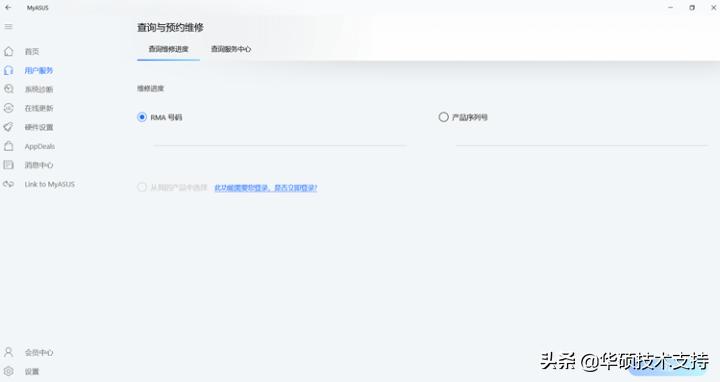Open 消息中心 message center icon

point(9,165)
